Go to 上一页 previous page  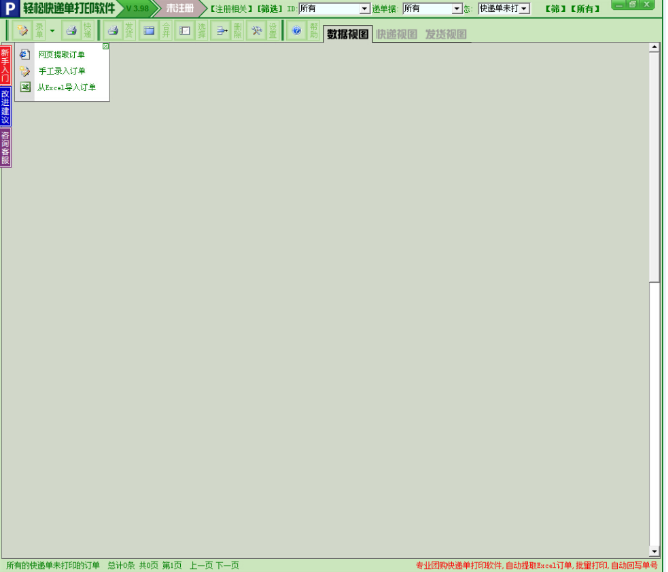(201, 566)
